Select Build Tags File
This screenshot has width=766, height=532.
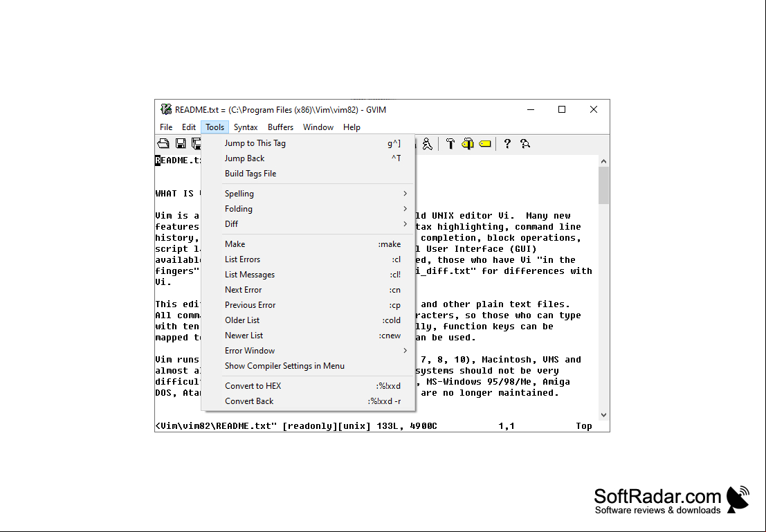point(308,174)
